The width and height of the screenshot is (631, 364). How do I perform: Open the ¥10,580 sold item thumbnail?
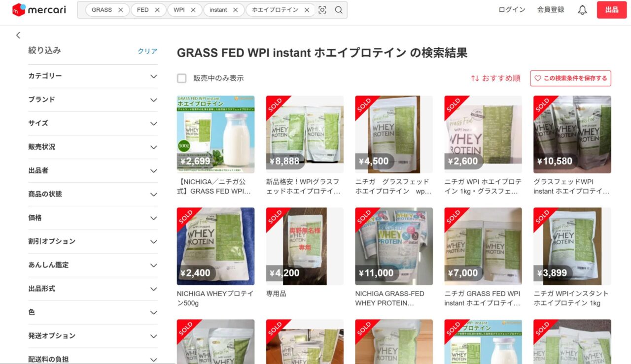[572, 134]
